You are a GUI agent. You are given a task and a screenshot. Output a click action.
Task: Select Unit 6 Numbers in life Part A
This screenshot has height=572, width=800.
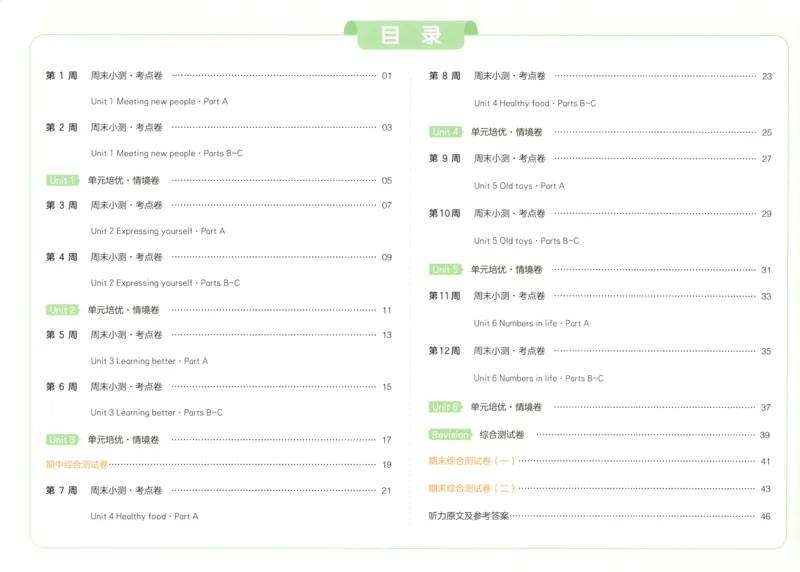point(531,323)
